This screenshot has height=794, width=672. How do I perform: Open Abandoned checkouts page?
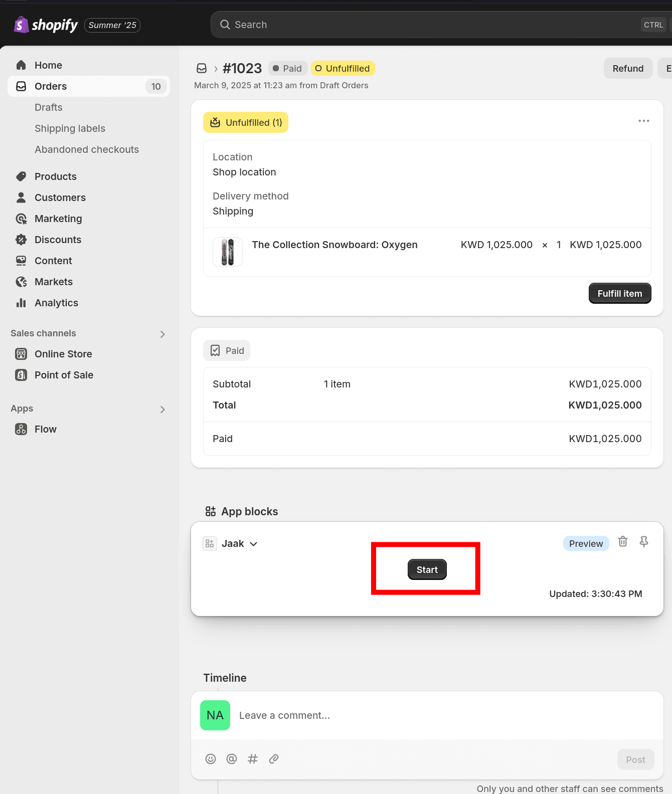click(87, 149)
